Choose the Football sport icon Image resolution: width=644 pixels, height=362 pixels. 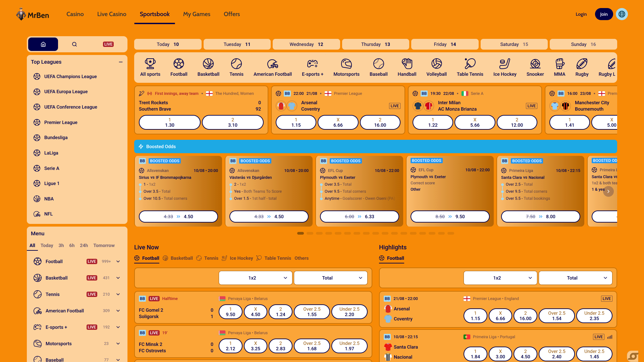[179, 64]
